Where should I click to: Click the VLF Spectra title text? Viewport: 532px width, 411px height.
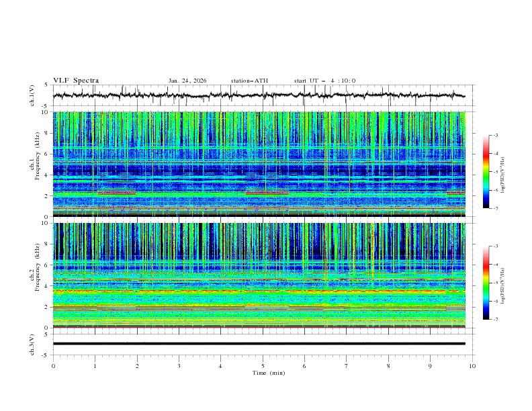point(76,81)
